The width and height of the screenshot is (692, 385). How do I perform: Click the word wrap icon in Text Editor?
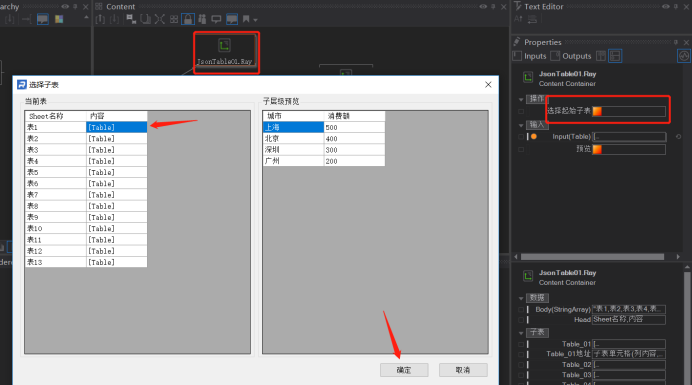532,19
